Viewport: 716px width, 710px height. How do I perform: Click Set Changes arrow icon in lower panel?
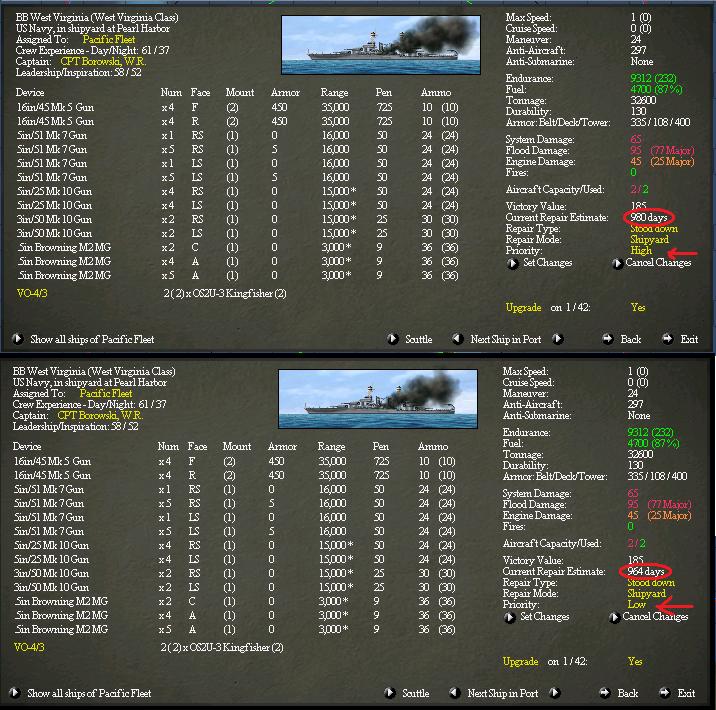[x=510, y=617]
